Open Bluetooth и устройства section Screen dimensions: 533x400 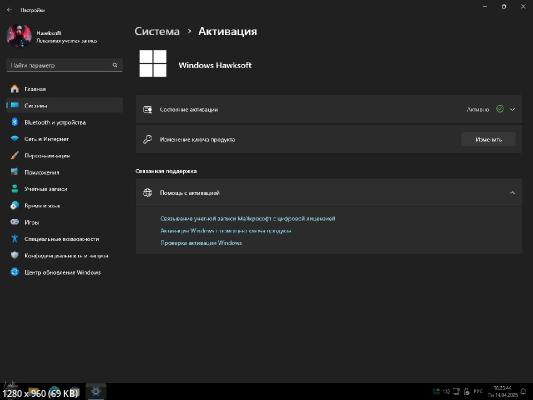click(x=65, y=122)
